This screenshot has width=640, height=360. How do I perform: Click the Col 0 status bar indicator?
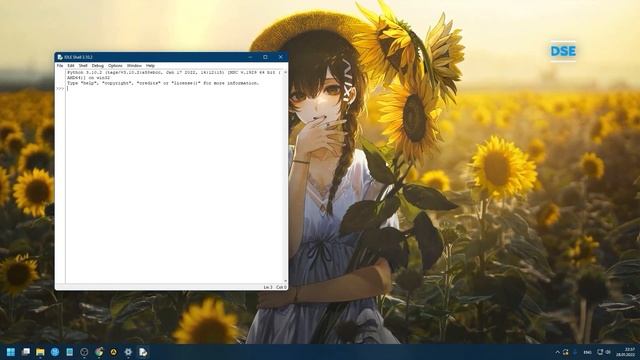281,287
